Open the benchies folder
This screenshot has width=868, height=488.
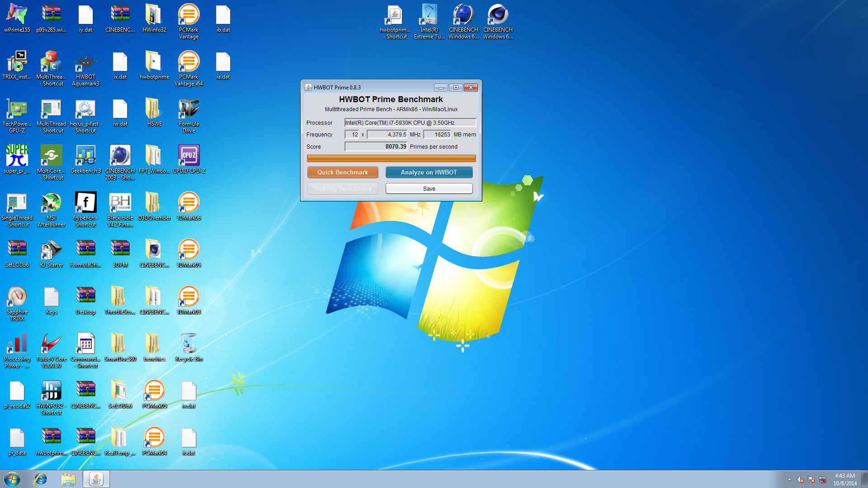pos(154,347)
